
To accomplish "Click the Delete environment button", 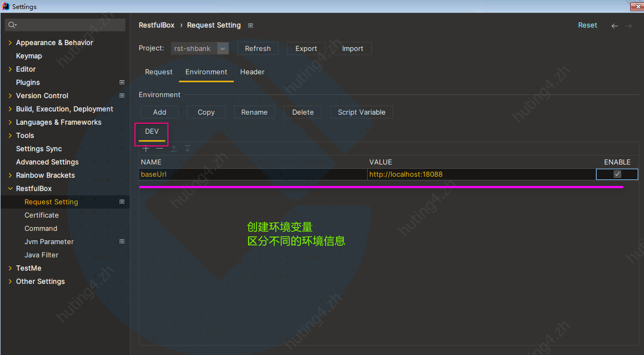I will click(303, 112).
